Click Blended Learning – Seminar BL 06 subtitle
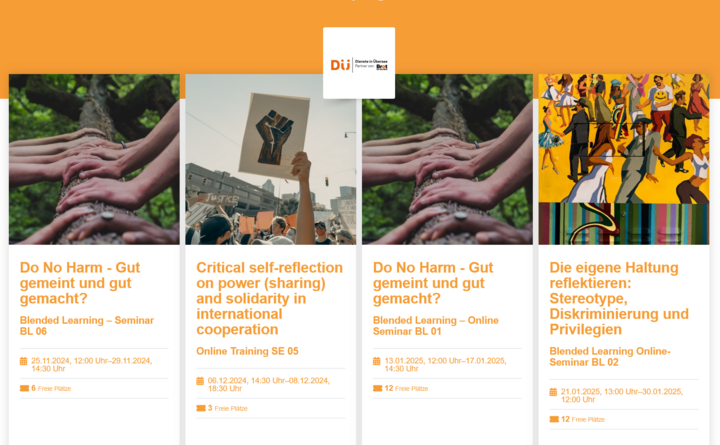This screenshot has width=720, height=445. (87, 326)
